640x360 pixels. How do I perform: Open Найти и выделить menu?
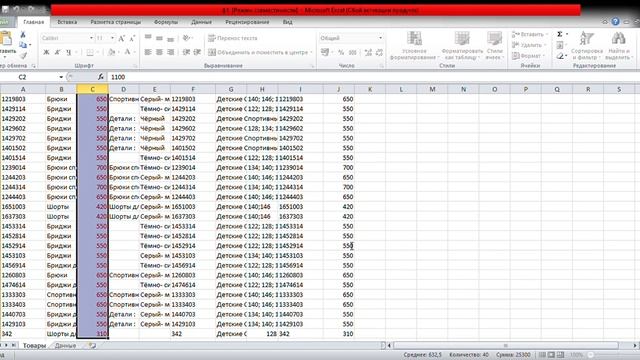pyautogui.click(x=618, y=46)
